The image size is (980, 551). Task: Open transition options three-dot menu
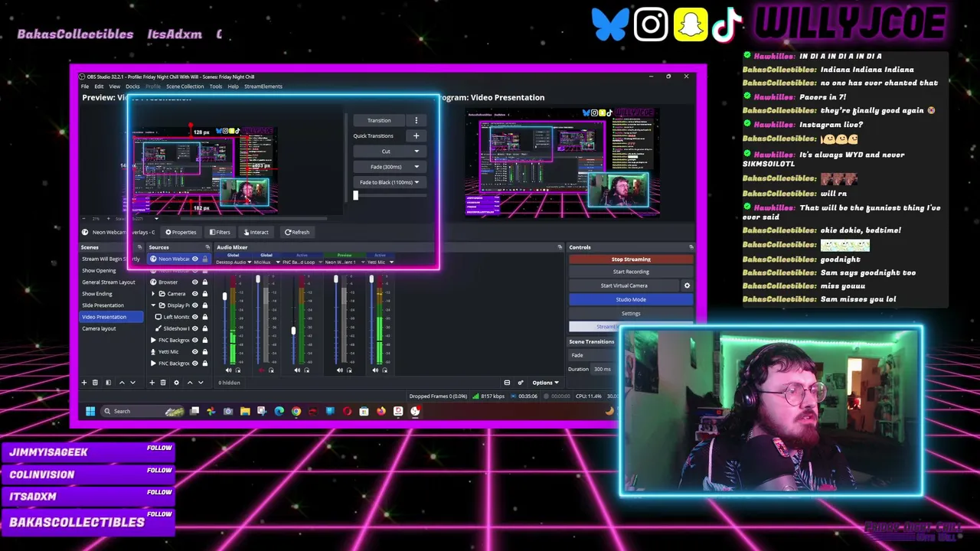pyautogui.click(x=416, y=120)
